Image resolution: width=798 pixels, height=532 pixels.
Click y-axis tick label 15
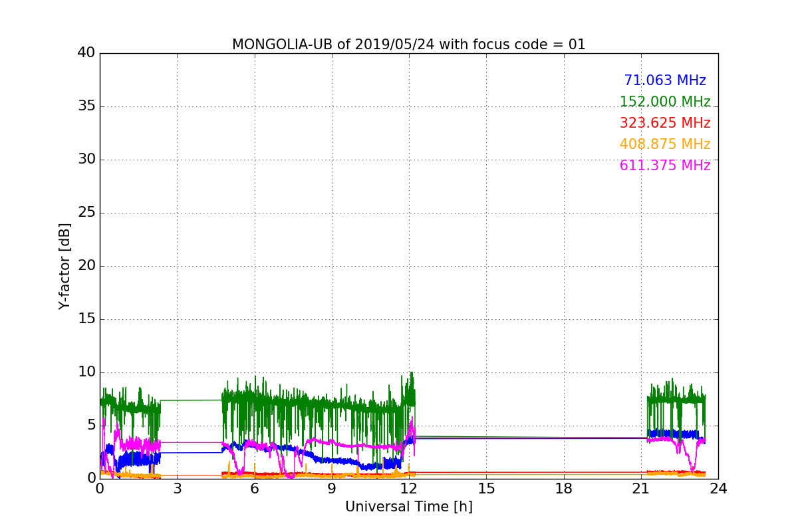click(86, 319)
